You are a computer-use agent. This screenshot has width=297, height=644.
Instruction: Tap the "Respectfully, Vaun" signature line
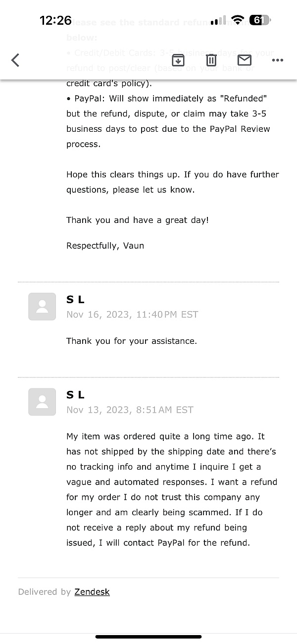point(105,246)
